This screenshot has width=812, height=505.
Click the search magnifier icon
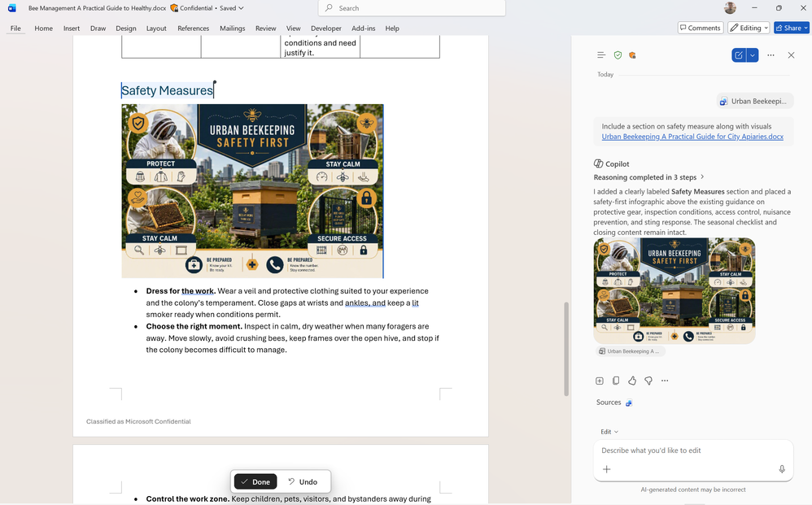click(329, 8)
